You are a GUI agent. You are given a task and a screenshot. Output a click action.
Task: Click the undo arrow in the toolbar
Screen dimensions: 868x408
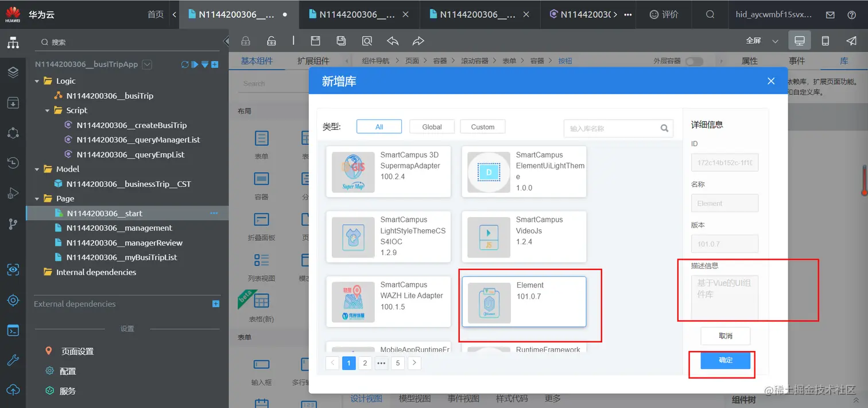click(393, 41)
